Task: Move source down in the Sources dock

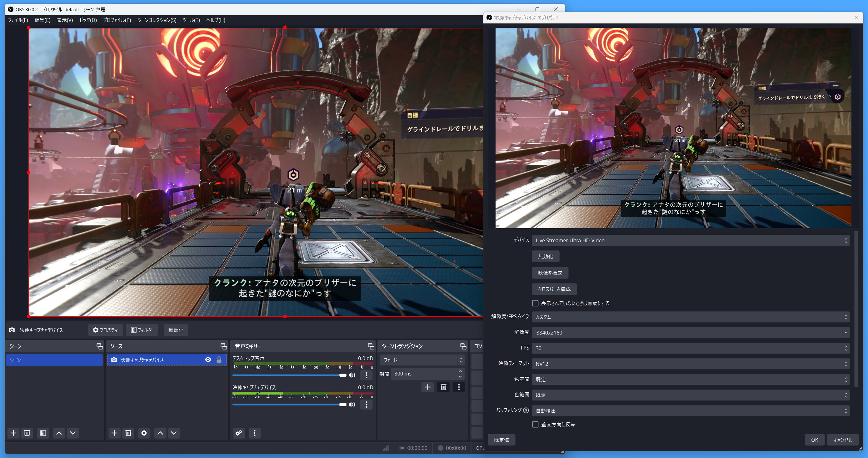Action: tap(174, 433)
